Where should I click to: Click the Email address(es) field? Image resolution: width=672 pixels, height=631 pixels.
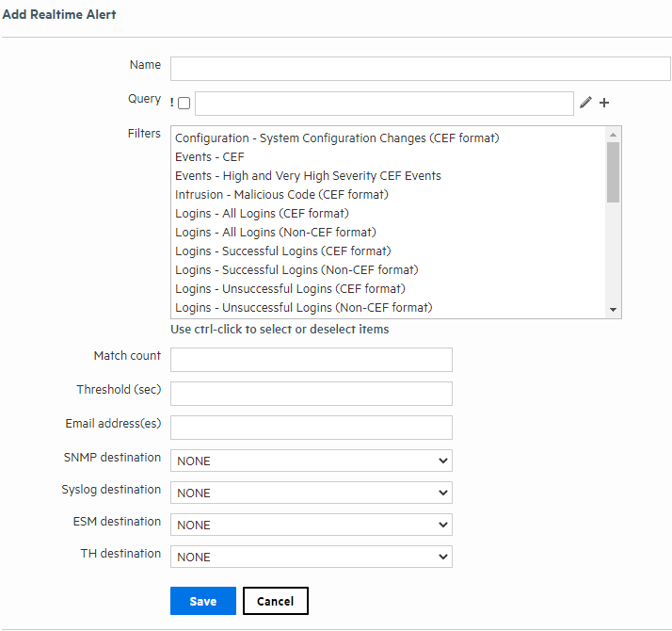[311, 428]
